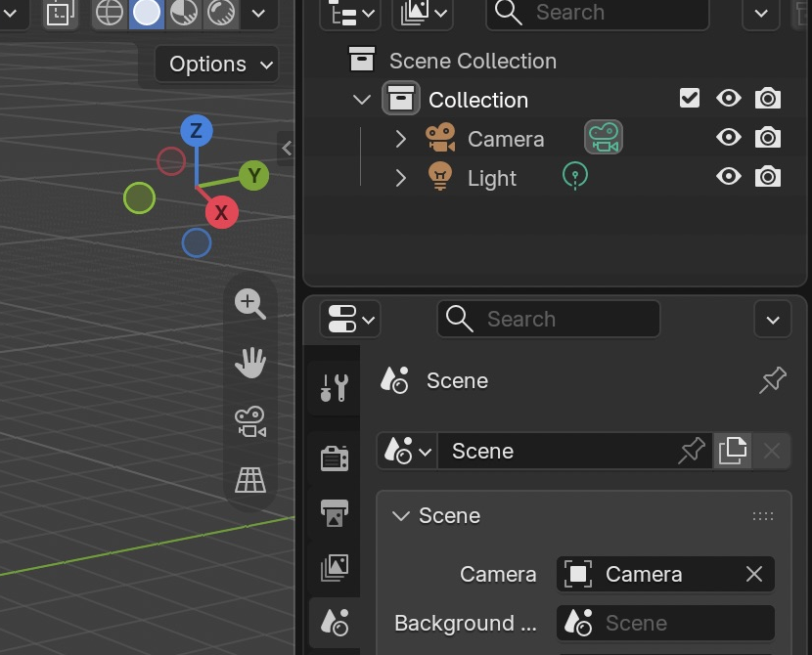Hide Camera in viewport via eye icon
Image resolution: width=812 pixels, height=655 pixels.
pos(729,137)
